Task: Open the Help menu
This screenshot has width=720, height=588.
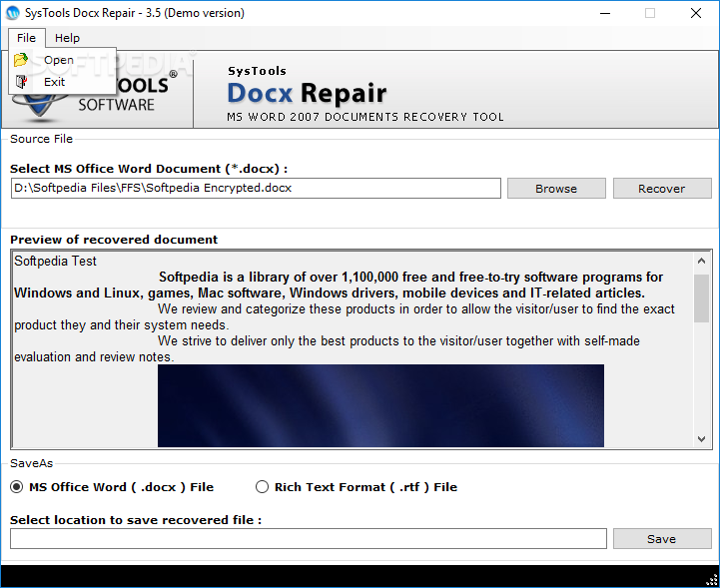Action: point(67,38)
